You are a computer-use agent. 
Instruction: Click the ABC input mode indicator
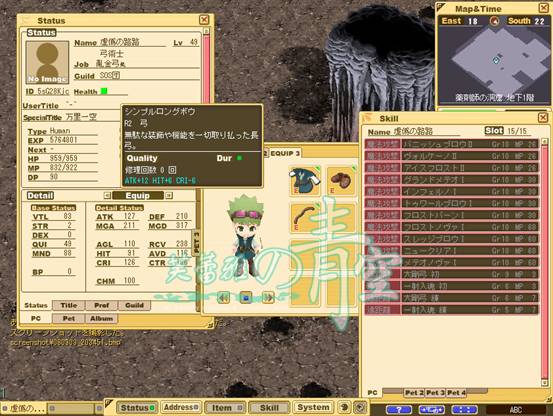516,410
